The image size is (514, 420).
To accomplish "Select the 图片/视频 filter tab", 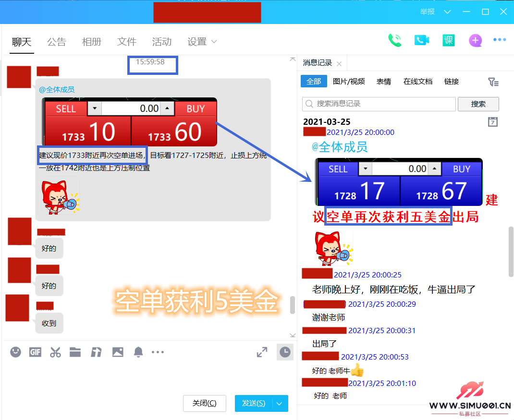I will point(349,82).
